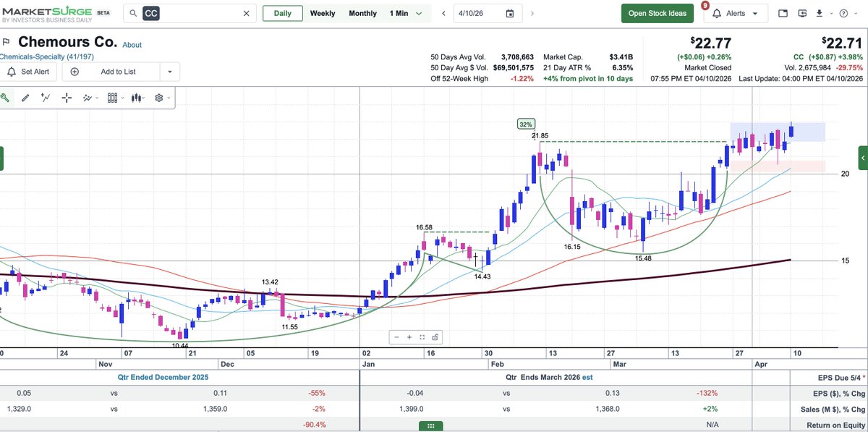The height and width of the screenshot is (432, 868).
Task: Switch to the Monthly timeframe
Action: [x=362, y=13]
